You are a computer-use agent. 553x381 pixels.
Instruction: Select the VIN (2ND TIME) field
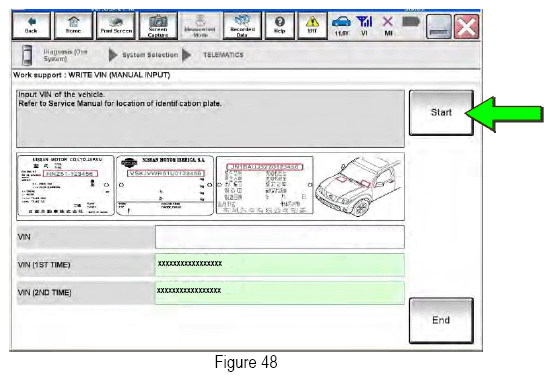(x=280, y=292)
